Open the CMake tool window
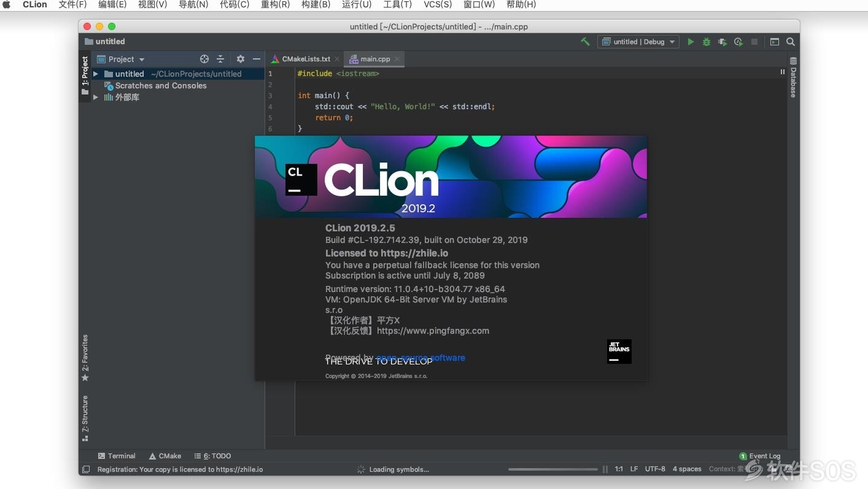Screen dimensions: 868x489 point(165,456)
